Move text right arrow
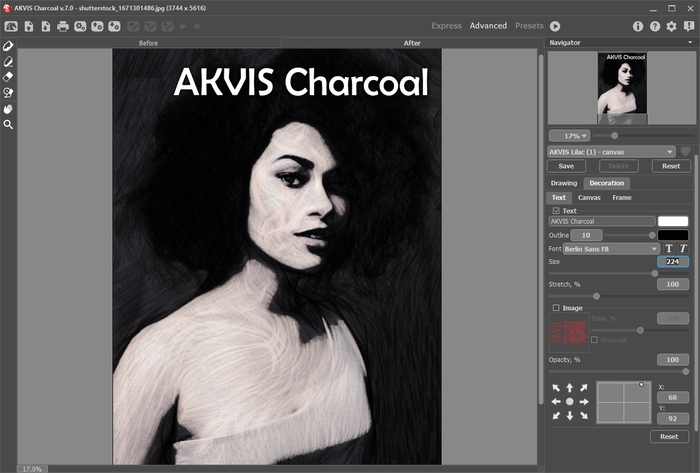The image size is (700, 473). tap(584, 402)
